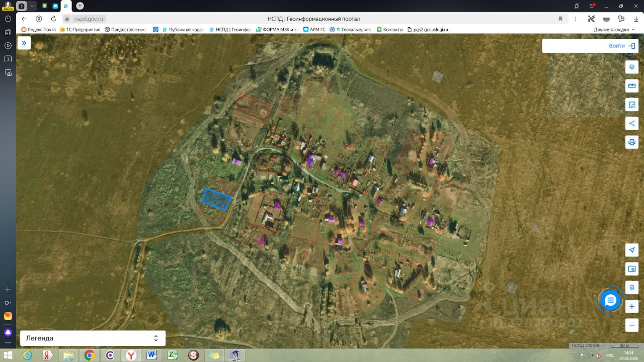Switch to the first pinned tab
This screenshot has width=644, height=362.
click(x=44, y=6)
